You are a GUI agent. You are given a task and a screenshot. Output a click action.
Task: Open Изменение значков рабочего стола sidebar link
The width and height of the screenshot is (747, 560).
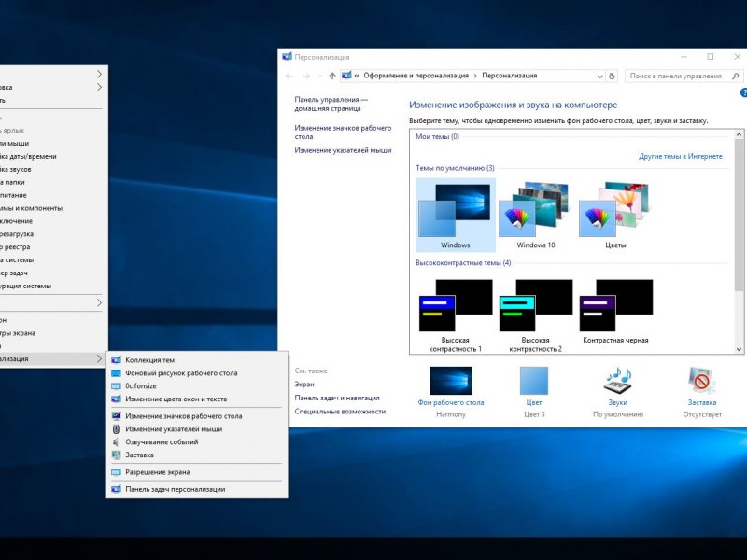(x=343, y=132)
